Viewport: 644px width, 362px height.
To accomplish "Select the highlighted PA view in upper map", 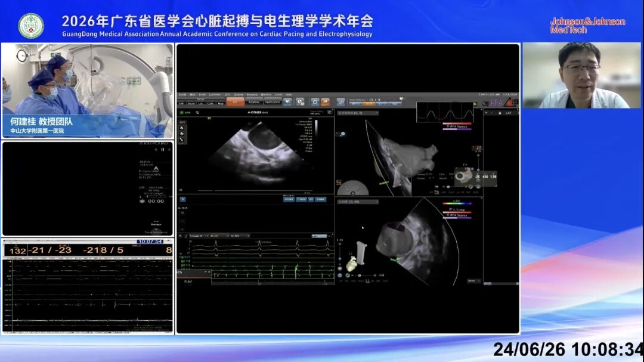I will coord(436,192).
